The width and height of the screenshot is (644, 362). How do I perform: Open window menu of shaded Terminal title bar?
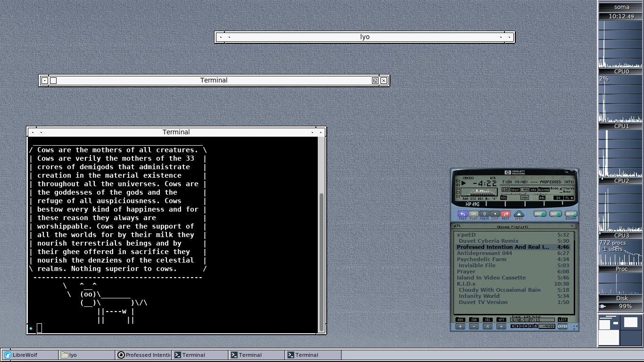[45, 81]
